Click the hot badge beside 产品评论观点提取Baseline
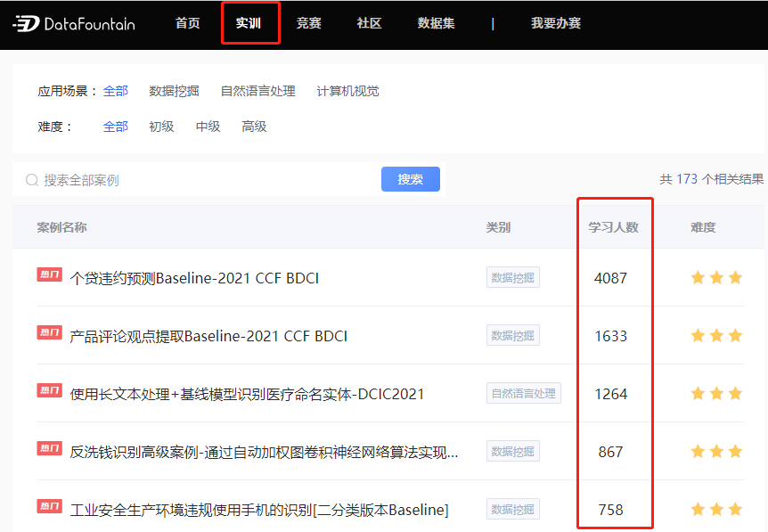 pos(50,332)
